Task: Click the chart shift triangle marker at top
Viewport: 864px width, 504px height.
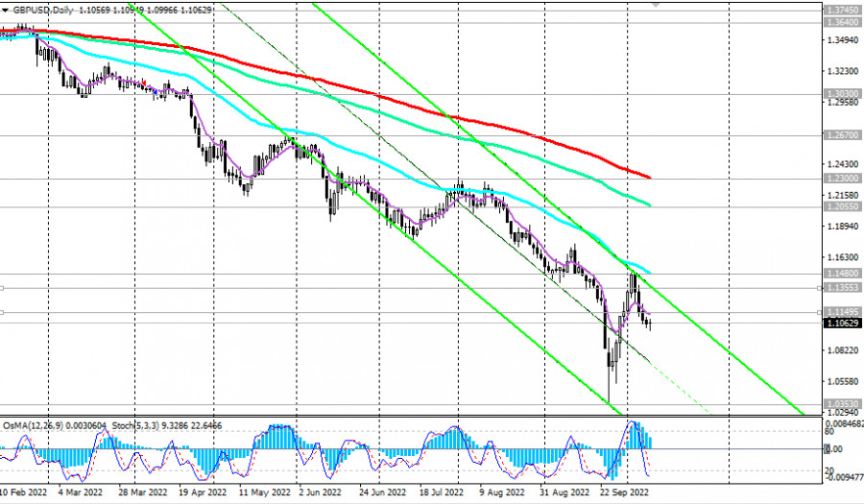Action: click(657, 4)
